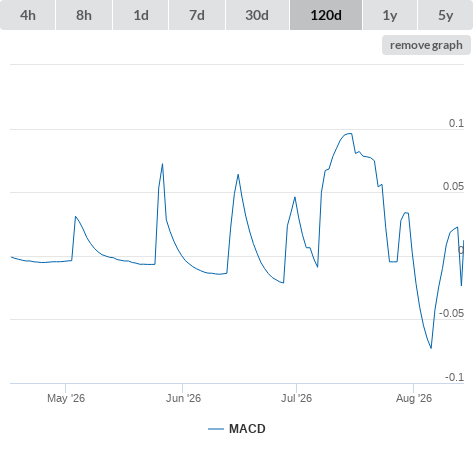This screenshot has height=455, width=474.
Task: Click the Jun '26 axis label
Action: pos(183,398)
